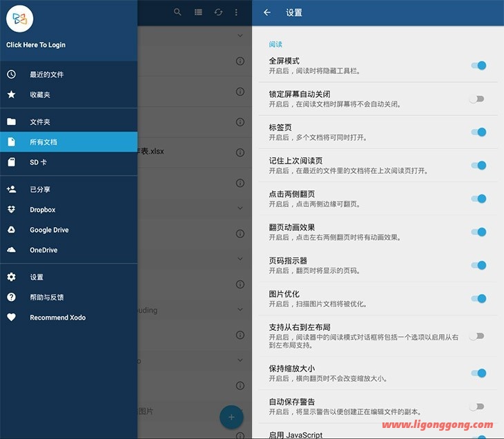
Task: Toggle 页码指示器 switch
Action: 478,265
